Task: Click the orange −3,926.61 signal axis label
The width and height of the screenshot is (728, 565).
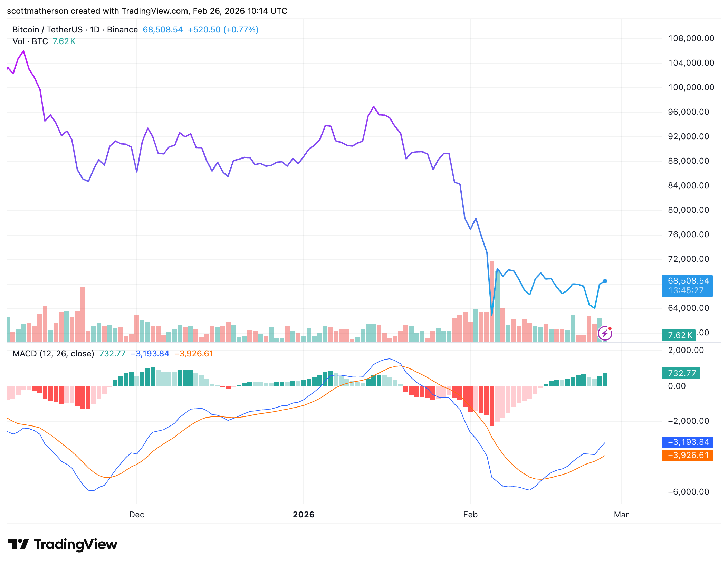Action: 687,455
